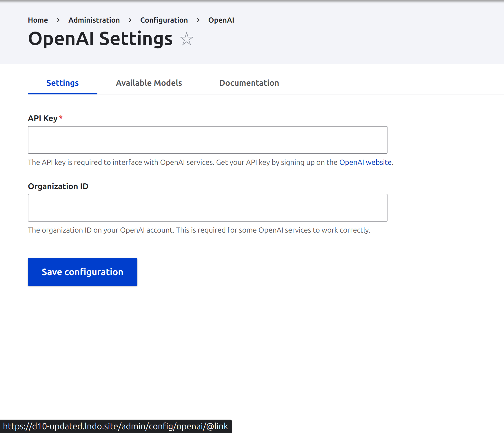Click the Organization ID label
Viewport: 504px width, 433px height.
pos(58,186)
